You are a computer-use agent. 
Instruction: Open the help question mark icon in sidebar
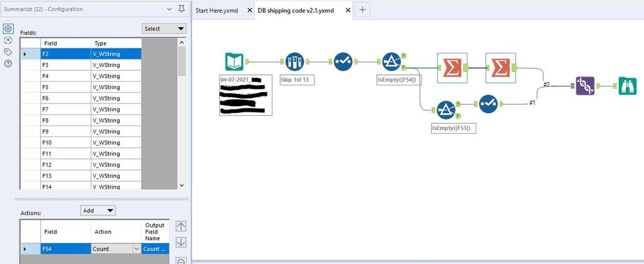tap(8, 63)
